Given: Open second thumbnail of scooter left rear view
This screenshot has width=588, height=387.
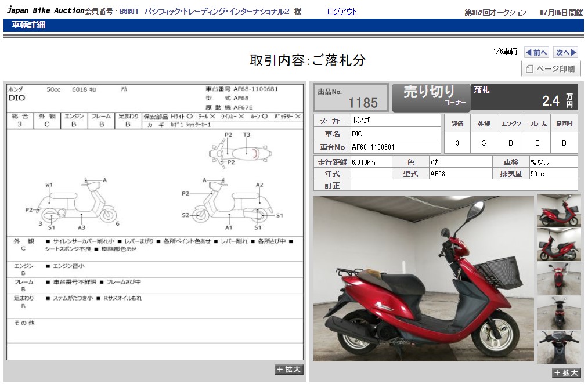Looking at the screenshot, I should pyautogui.click(x=558, y=244).
